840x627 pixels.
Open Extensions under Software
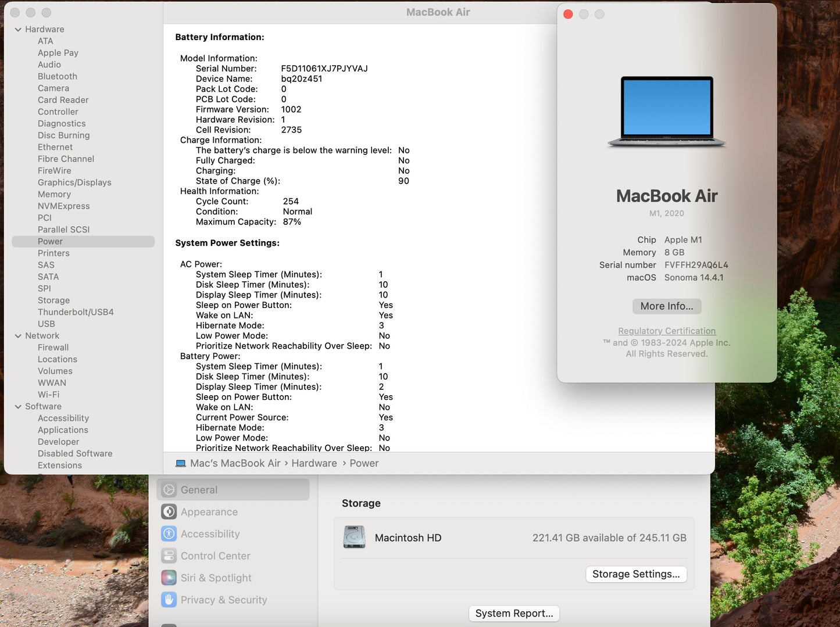pyautogui.click(x=60, y=465)
